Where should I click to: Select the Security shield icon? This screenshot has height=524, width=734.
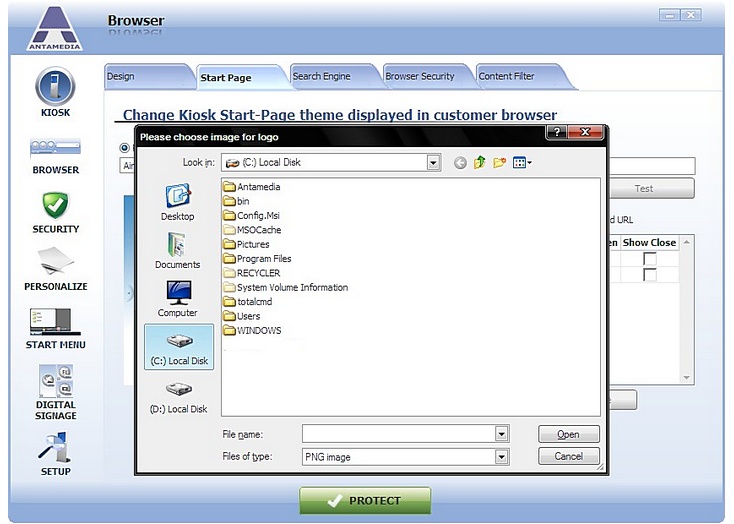coord(55,205)
